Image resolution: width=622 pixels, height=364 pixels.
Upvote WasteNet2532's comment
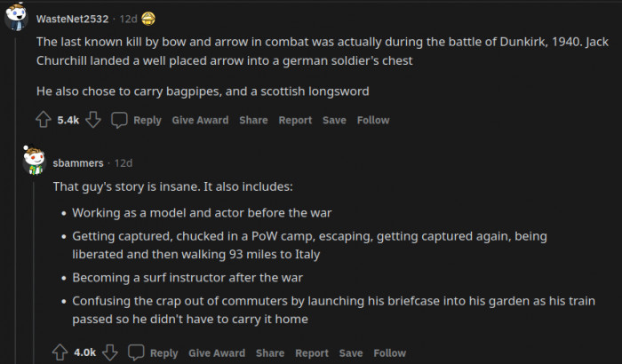pyautogui.click(x=44, y=120)
